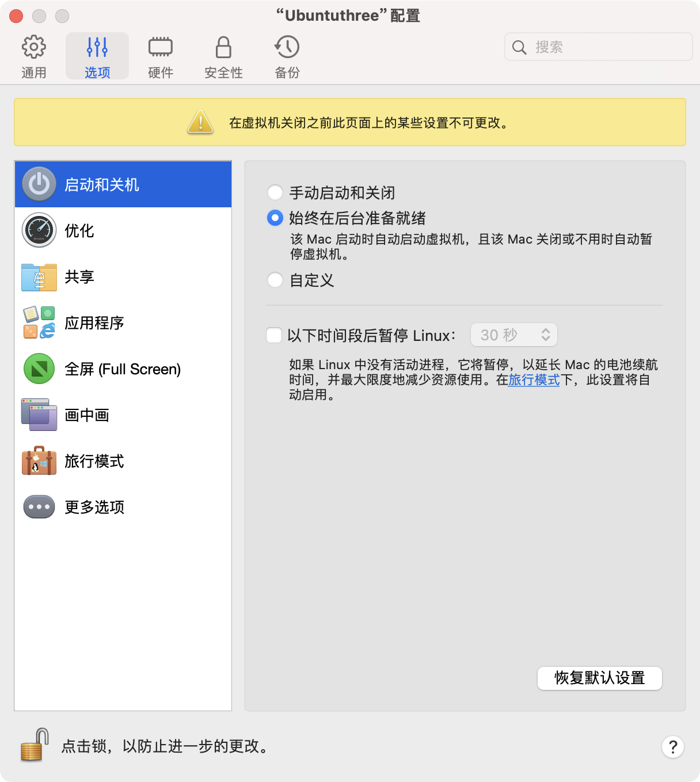Choose 优化 label in sidebar

coord(79,231)
